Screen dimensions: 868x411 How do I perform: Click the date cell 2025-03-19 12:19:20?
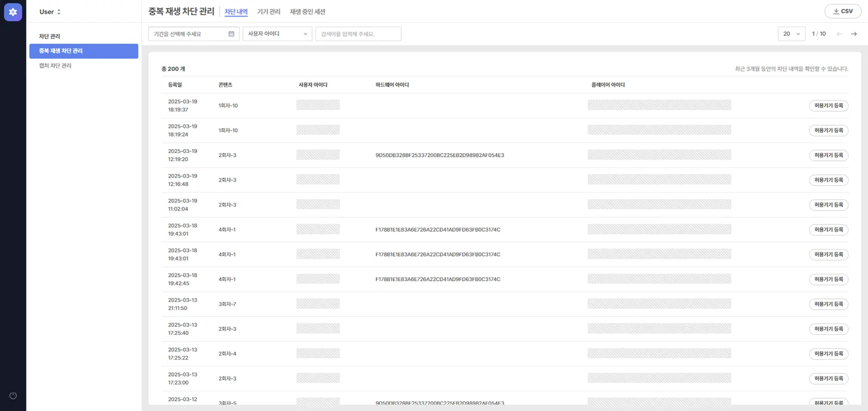click(183, 155)
